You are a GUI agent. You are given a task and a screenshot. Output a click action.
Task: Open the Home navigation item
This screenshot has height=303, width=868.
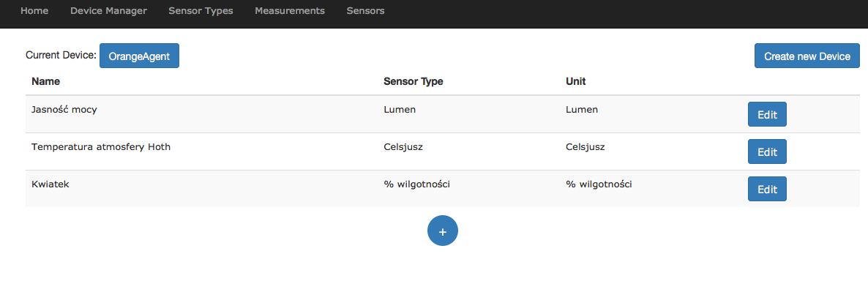34,11
